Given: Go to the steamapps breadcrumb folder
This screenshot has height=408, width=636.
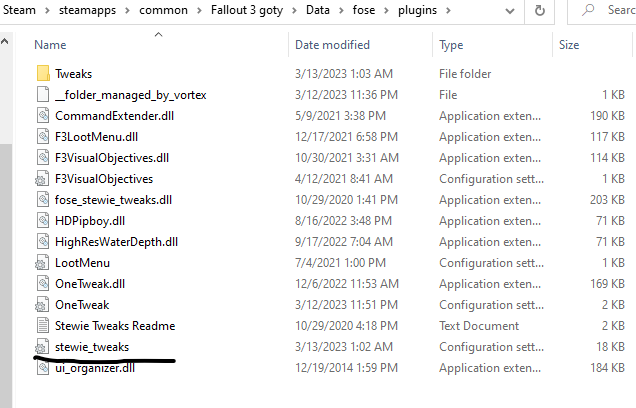Looking at the screenshot, I should [x=85, y=10].
